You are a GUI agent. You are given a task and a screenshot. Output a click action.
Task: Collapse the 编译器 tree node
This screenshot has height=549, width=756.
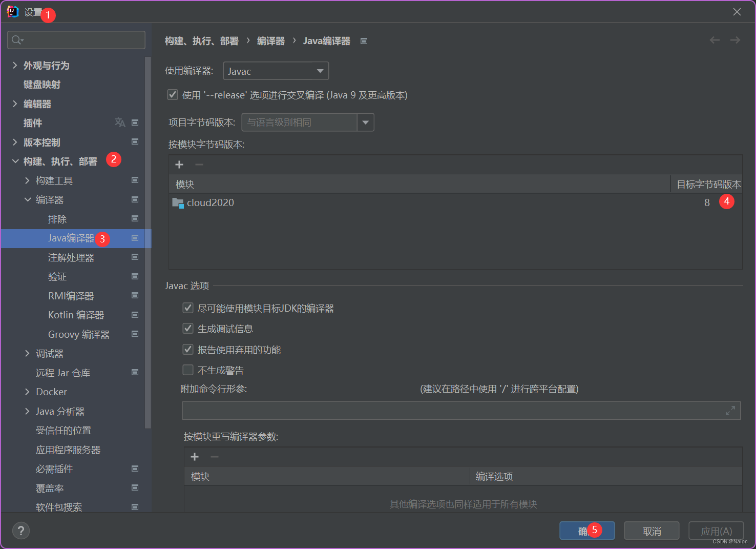[x=27, y=199]
